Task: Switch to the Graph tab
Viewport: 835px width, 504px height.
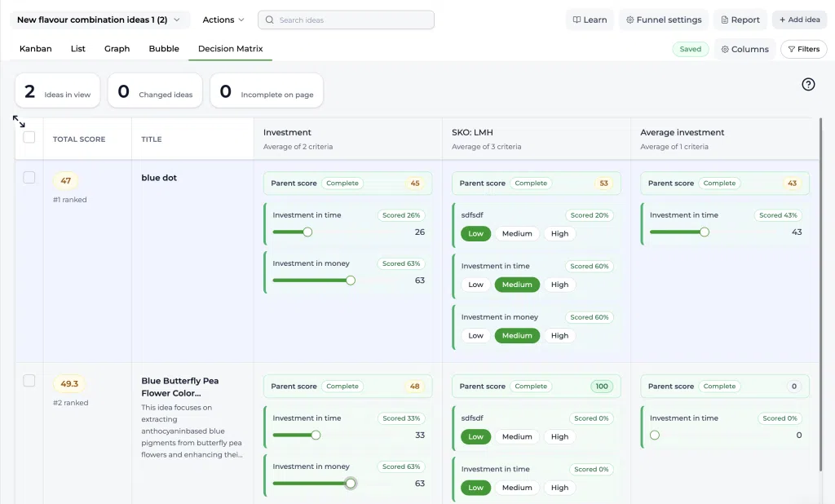Action: pos(117,48)
